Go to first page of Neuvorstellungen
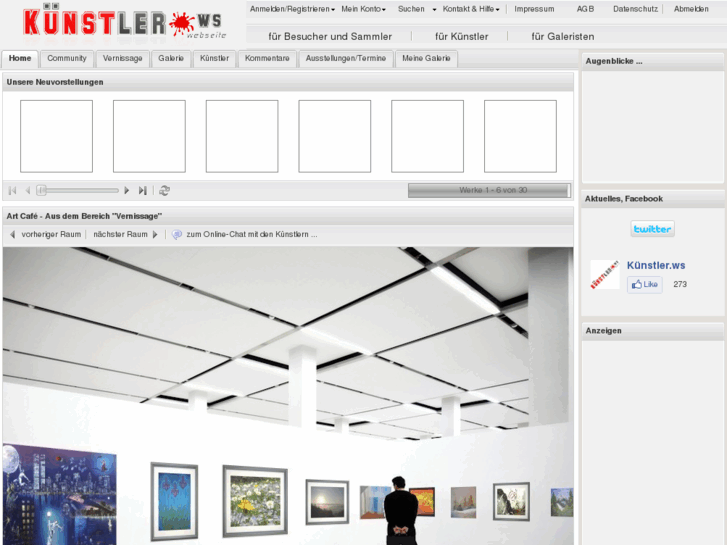Viewport: 727px width, 545px height. [x=13, y=191]
